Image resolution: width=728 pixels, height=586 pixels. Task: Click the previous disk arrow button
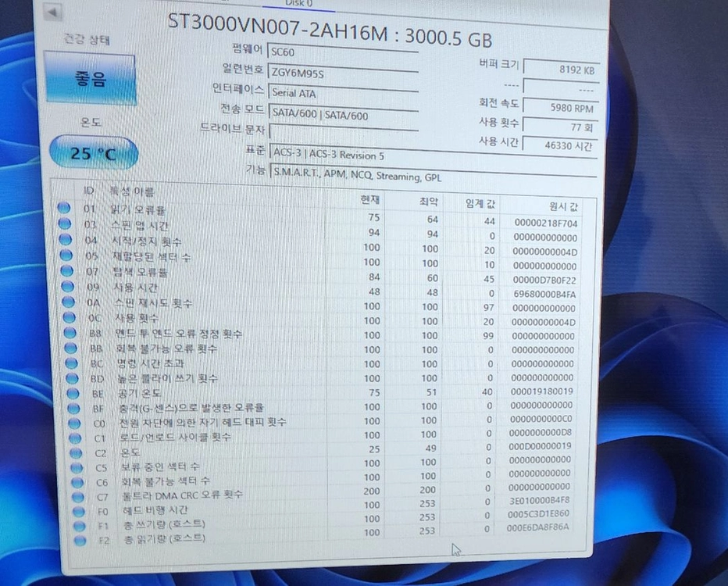tap(53, 12)
